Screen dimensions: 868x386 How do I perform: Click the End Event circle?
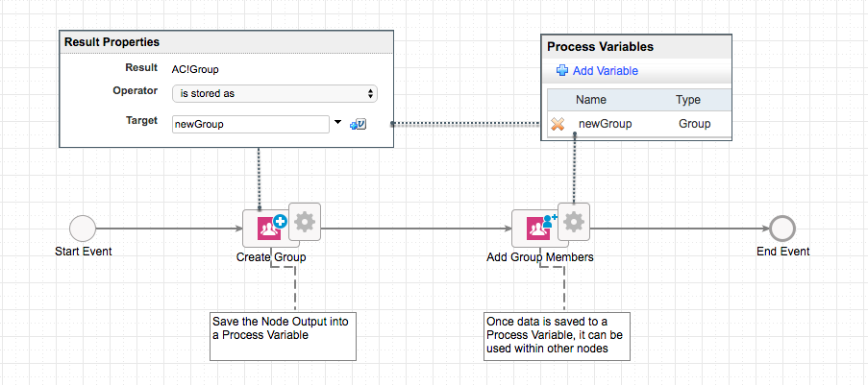point(782,229)
